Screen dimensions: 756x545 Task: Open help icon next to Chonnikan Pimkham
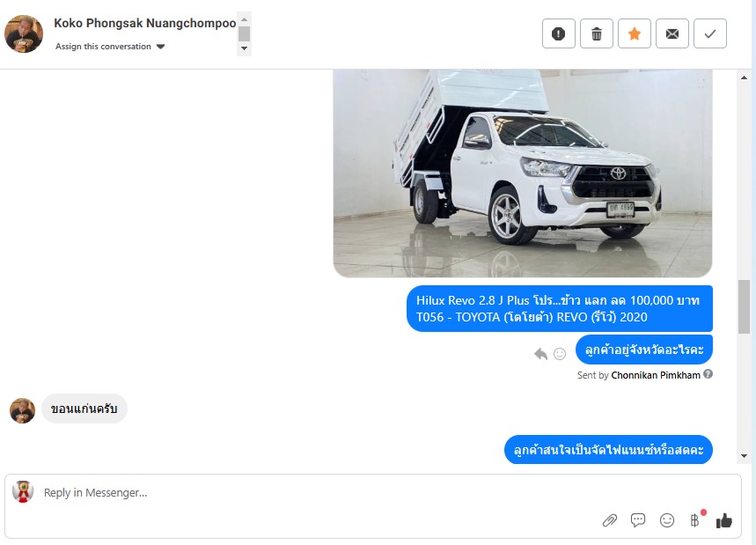pos(708,374)
